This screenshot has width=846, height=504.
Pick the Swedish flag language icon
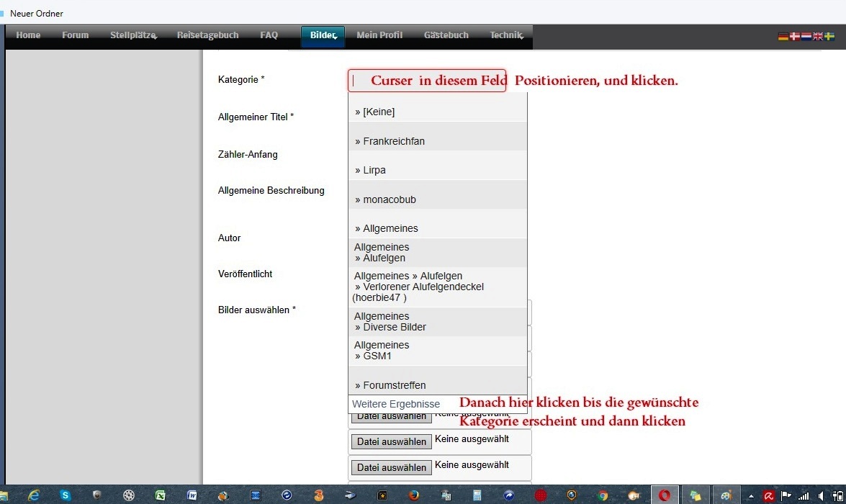pos(829,36)
